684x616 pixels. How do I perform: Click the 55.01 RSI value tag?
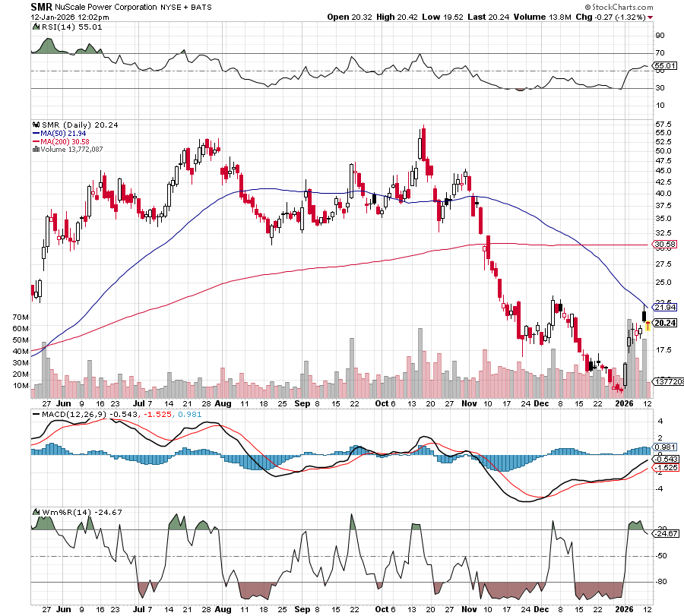coord(665,67)
